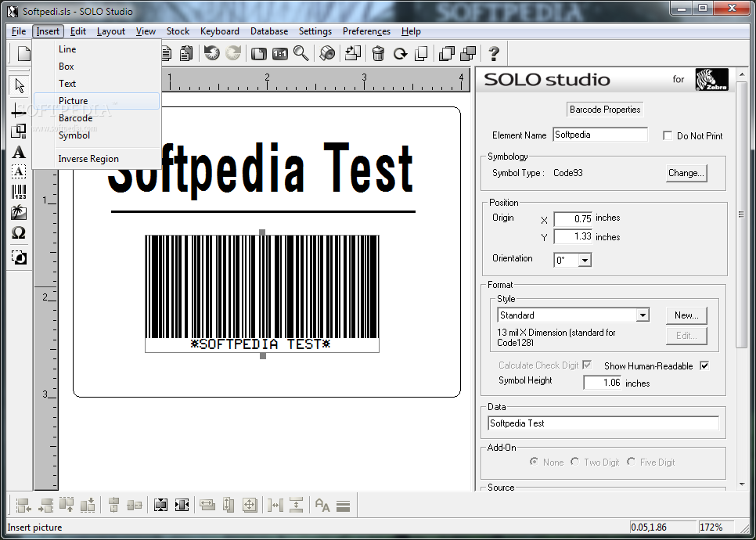The height and width of the screenshot is (540, 756).
Task: Click the Origin Y value field
Action: (573, 236)
